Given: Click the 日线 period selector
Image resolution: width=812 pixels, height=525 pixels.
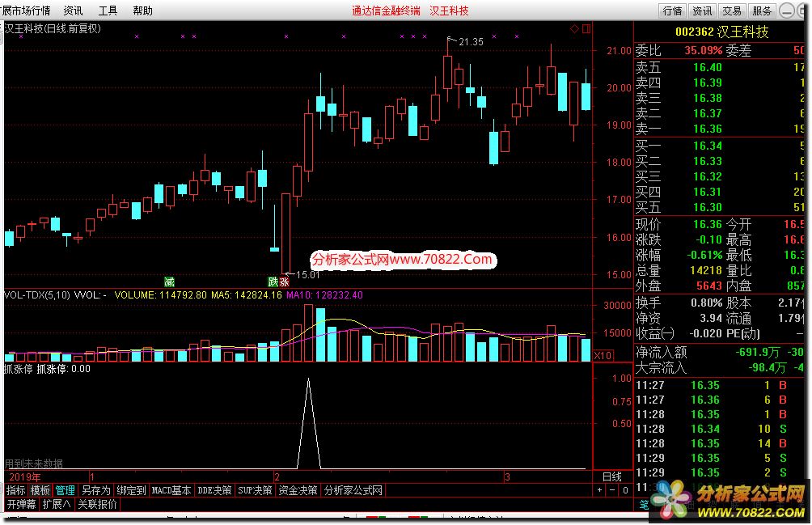Looking at the screenshot, I should (612, 476).
